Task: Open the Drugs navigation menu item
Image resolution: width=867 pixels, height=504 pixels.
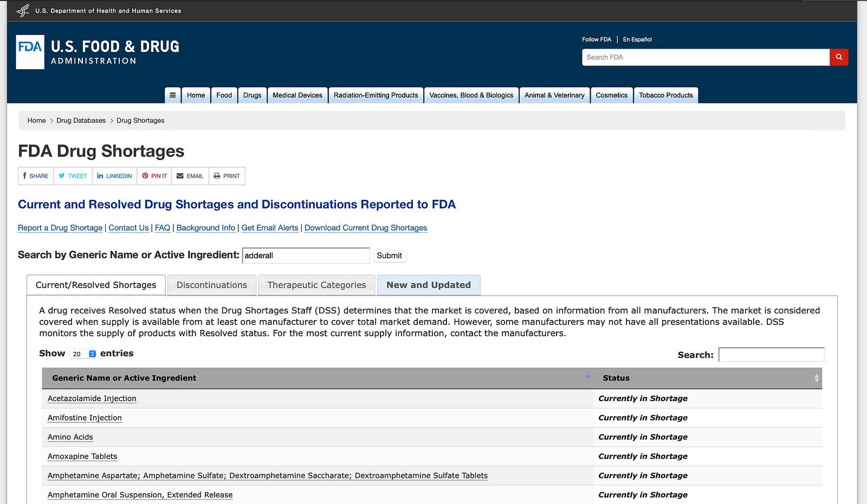Action: click(252, 95)
